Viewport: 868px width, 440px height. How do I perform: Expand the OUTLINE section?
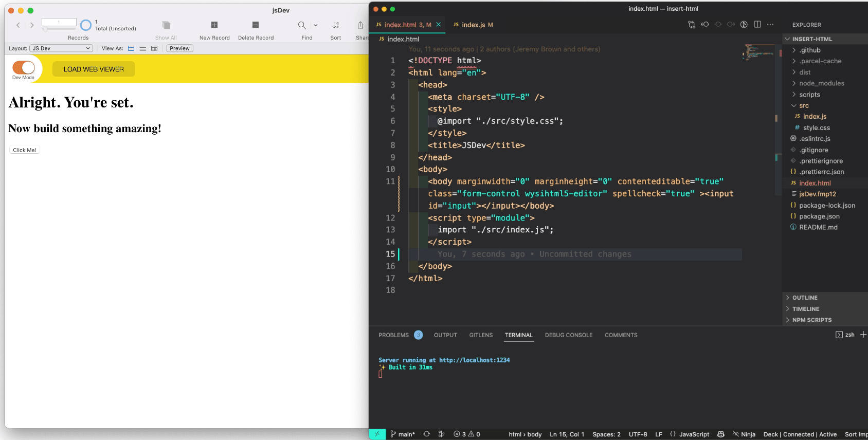pyautogui.click(x=805, y=298)
